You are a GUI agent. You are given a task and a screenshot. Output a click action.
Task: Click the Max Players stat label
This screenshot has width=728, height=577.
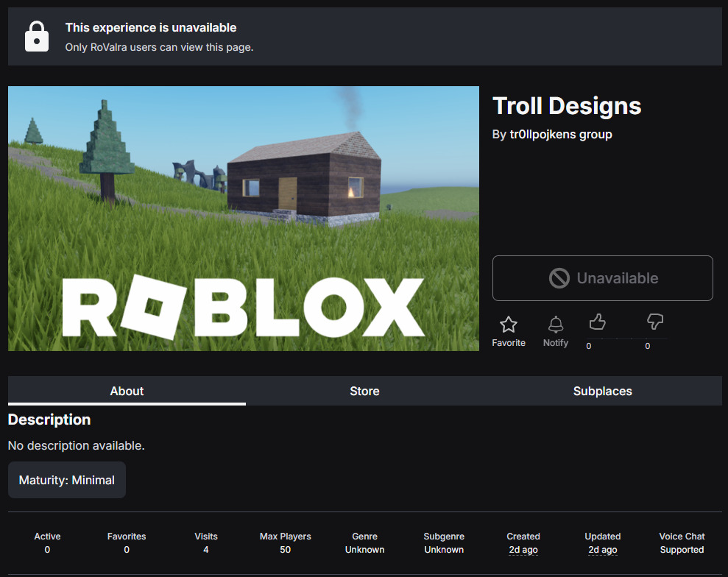click(x=285, y=537)
